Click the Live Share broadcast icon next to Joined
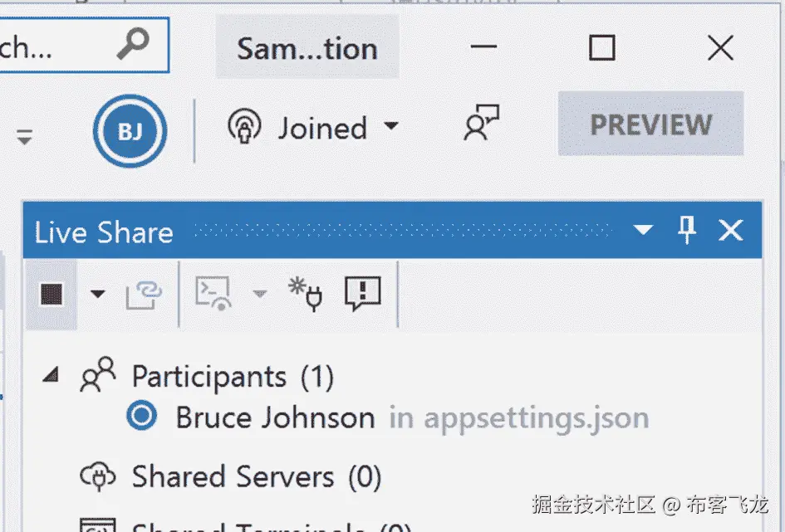The height and width of the screenshot is (532, 785). pos(244,126)
